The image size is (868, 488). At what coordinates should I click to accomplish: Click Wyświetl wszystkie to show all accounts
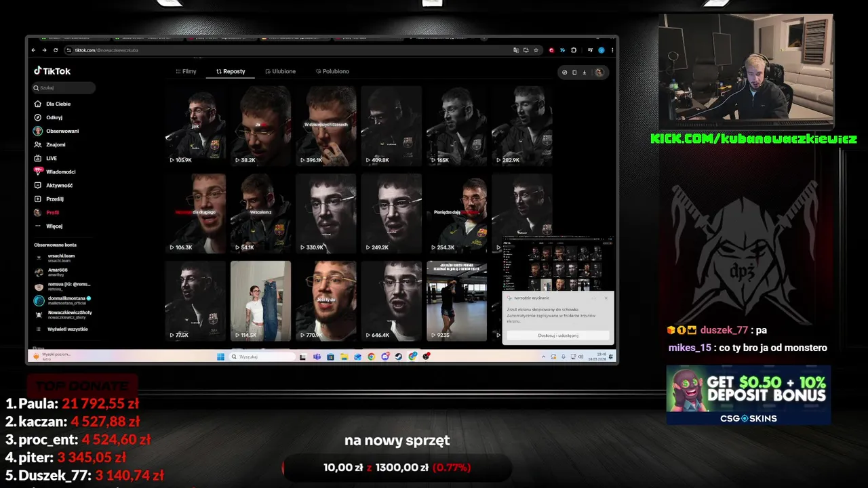pos(62,329)
